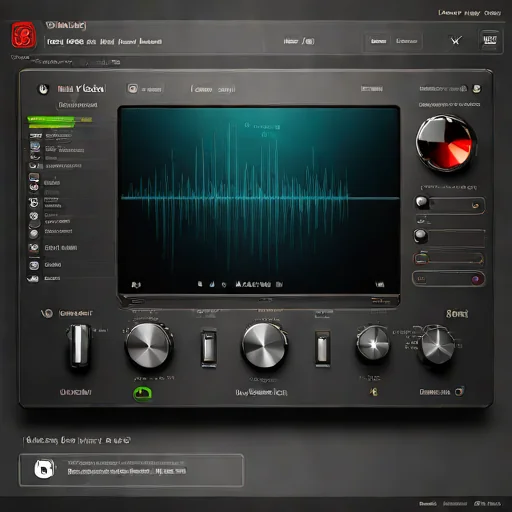Select the wheel-shaped round icon in the sidebar list

click(34, 216)
